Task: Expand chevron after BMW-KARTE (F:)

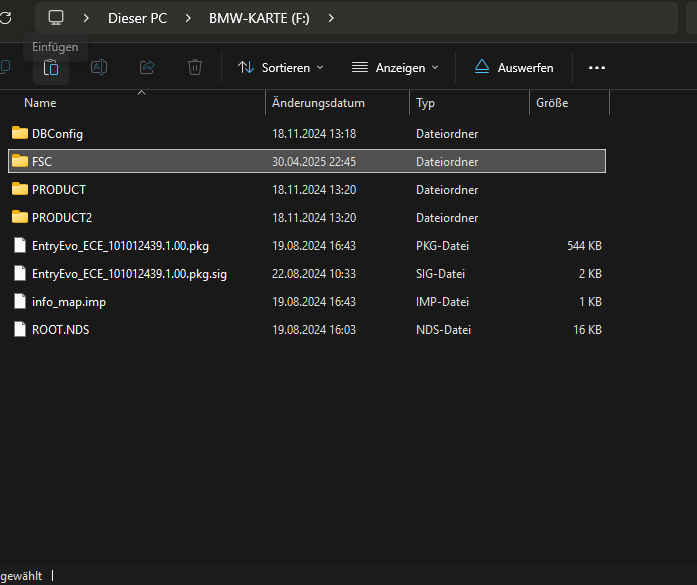Action: pos(331,18)
